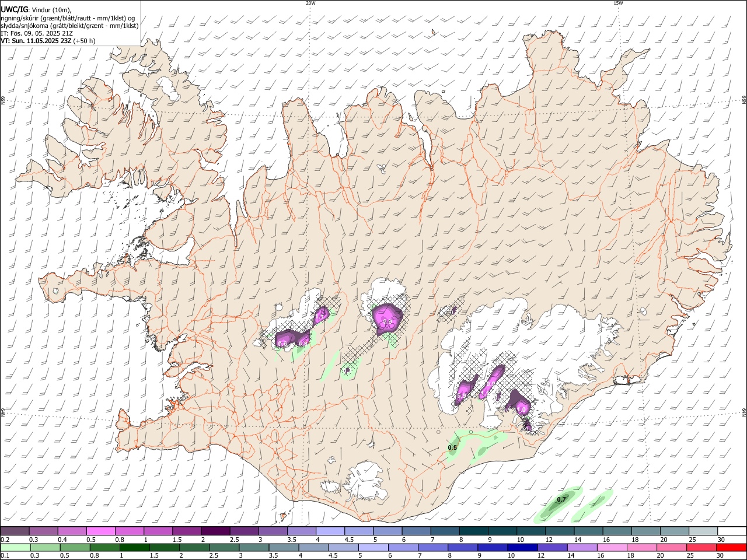Click the 'VT: Sun. 11.05.2025 23Z (+50 h)' line
Viewport: 747px width, 560px height.
click(48, 41)
